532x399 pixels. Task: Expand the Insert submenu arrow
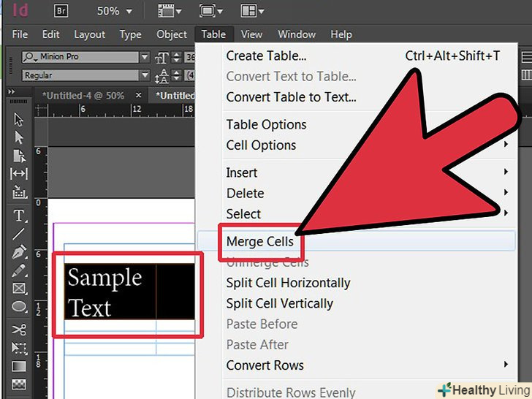pos(506,172)
